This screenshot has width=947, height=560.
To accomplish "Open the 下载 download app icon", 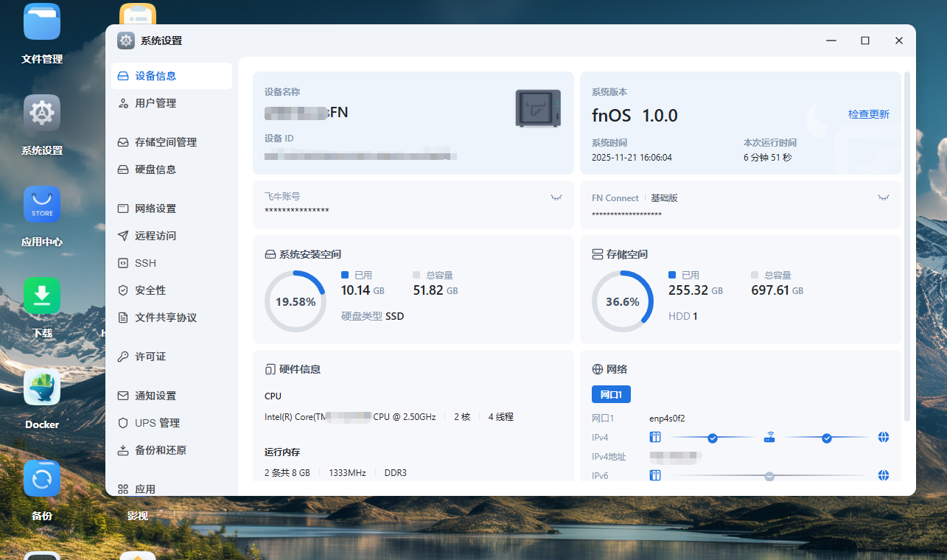I will pyautogui.click(x=42, y=295).
